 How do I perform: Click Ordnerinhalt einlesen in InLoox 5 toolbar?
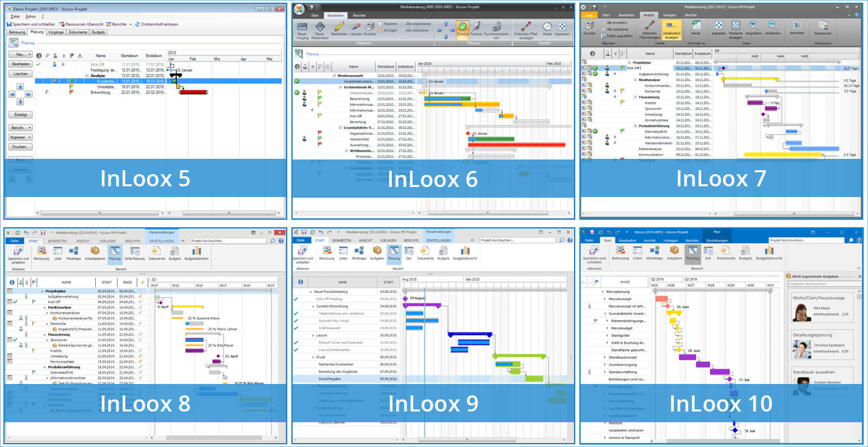tap(158, 23)
